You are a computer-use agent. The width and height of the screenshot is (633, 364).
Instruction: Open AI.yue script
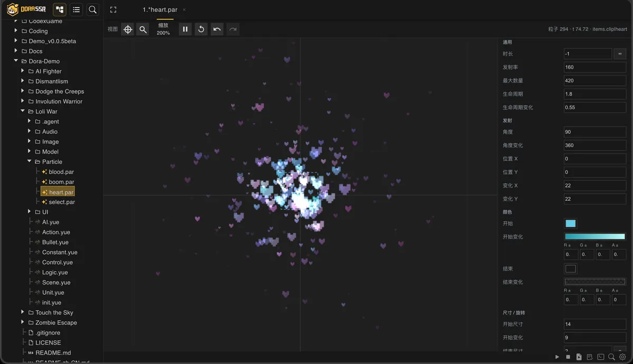point(51,222)
